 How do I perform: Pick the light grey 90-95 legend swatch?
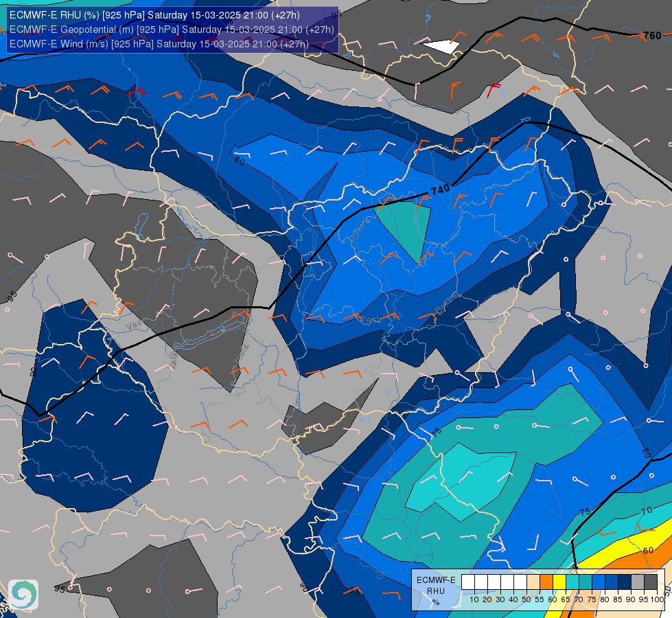click(638, 582)
